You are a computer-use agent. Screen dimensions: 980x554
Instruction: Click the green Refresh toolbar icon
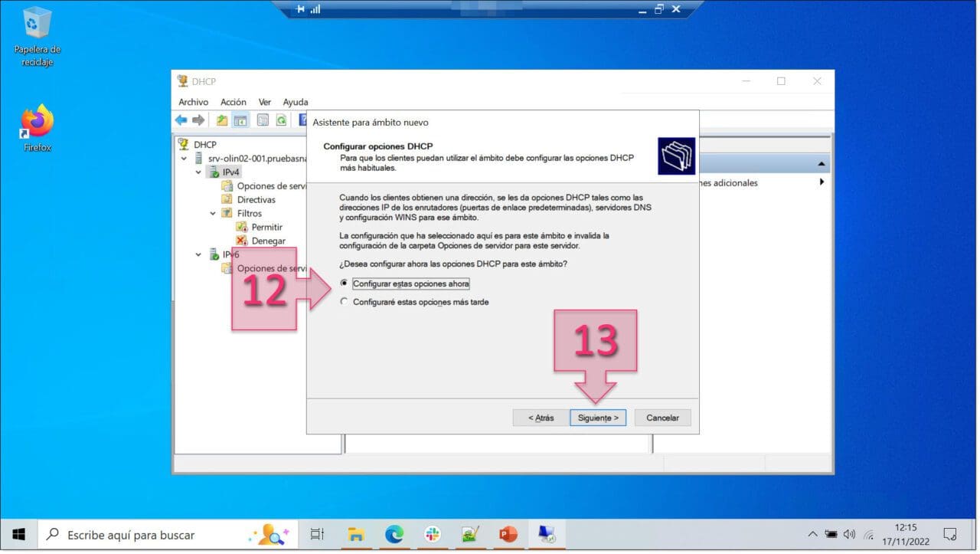click(281, 120)
